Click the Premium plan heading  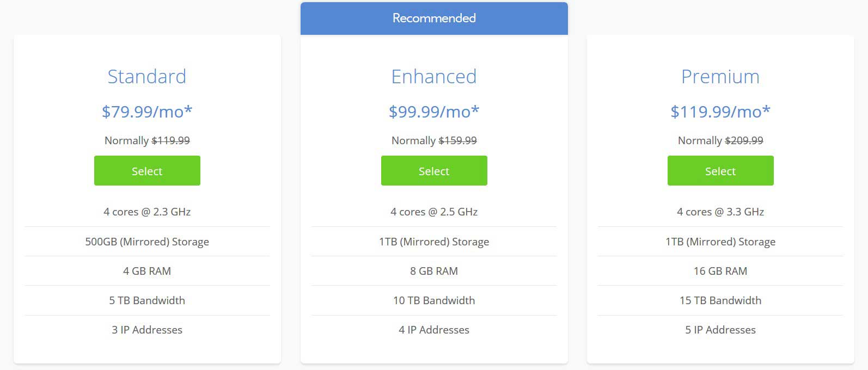720,77
